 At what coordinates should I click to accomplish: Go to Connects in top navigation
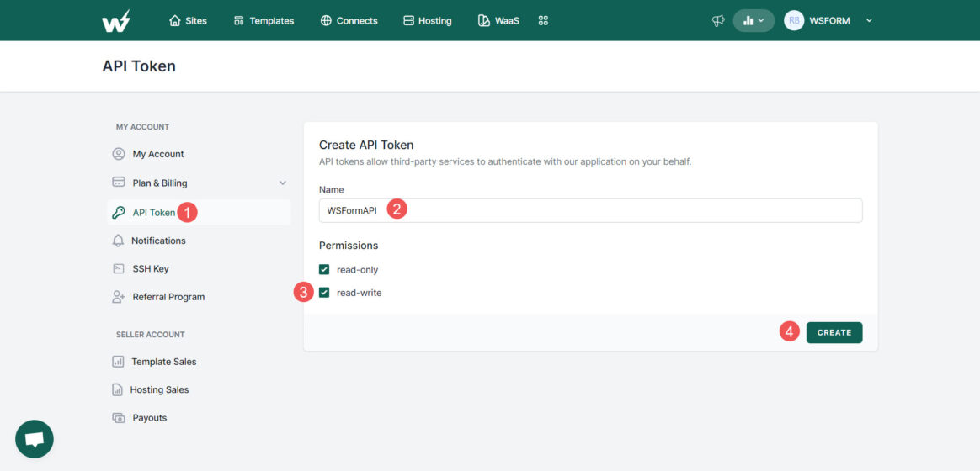click(x=349, y=21)
